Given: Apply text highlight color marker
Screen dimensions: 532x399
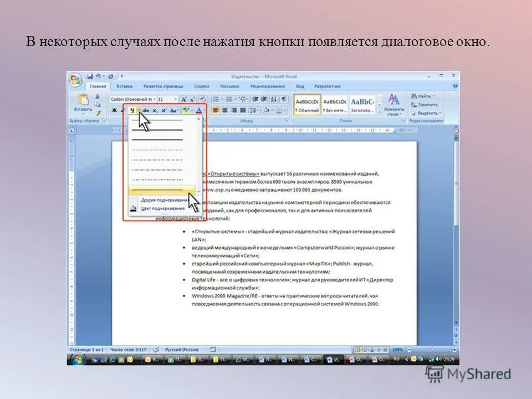Looking at the screenshot, I should point(186,110).
